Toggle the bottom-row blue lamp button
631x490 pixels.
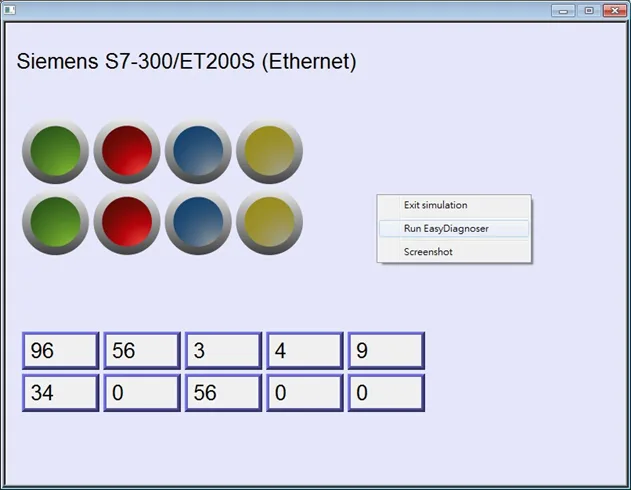(x=198, y=222)
